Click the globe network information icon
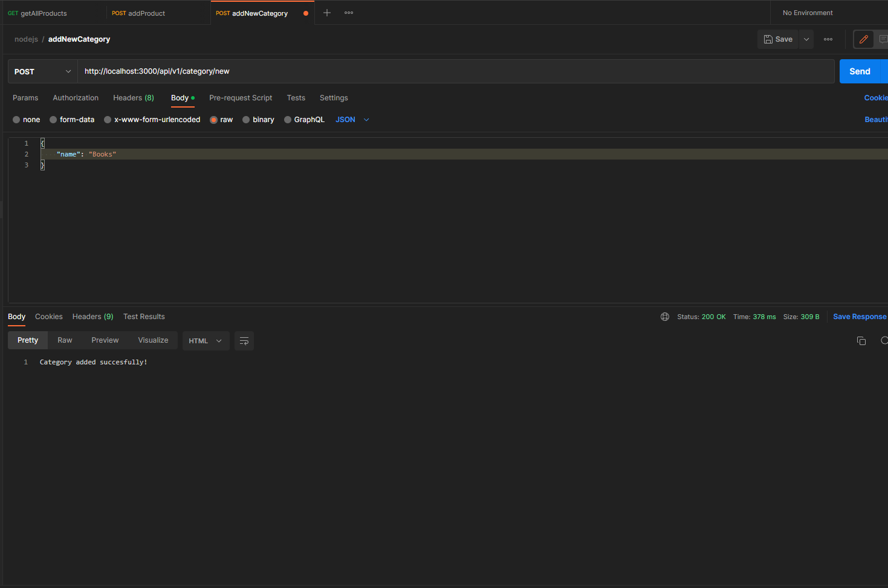888x588 pixels. tap(665, 316)
